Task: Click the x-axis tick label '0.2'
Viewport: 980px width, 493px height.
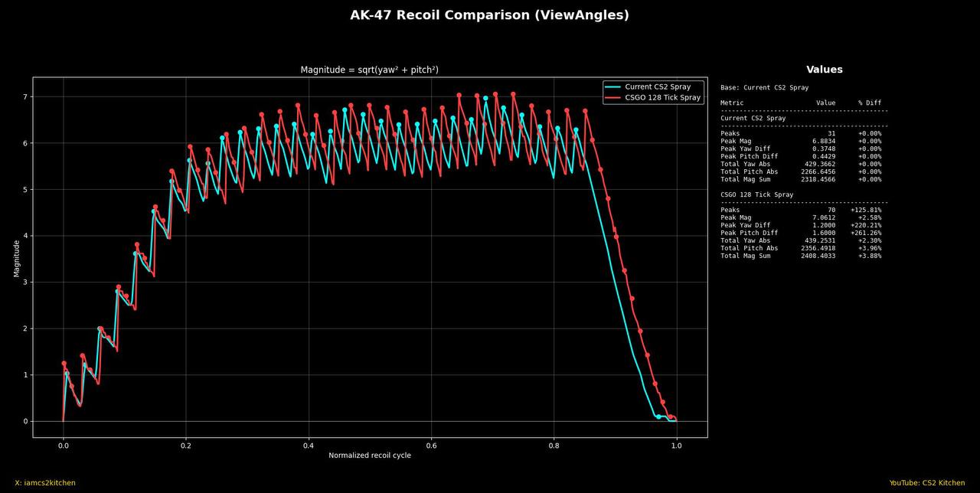Action: click(185, 445)
